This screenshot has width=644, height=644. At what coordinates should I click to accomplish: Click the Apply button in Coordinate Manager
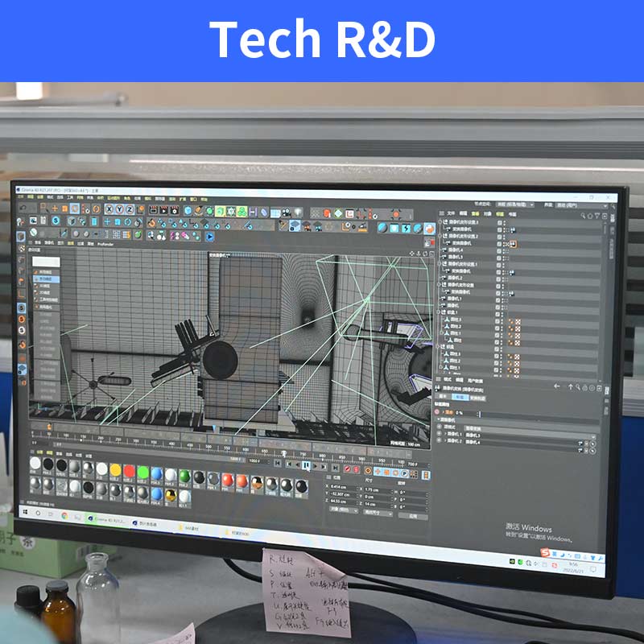413,516
